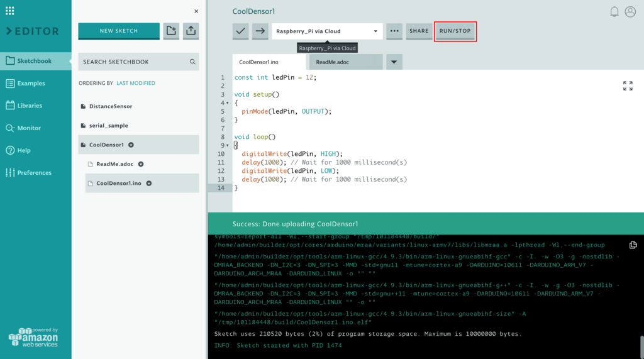Click 'digitalWrite(ledPin, HIGH);' code line

tap(292, 154)
